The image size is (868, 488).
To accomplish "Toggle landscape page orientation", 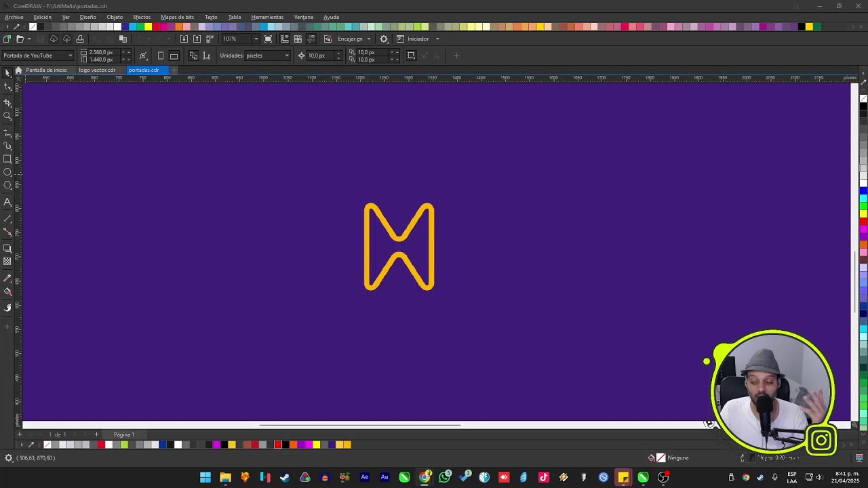I will point(174,56).
